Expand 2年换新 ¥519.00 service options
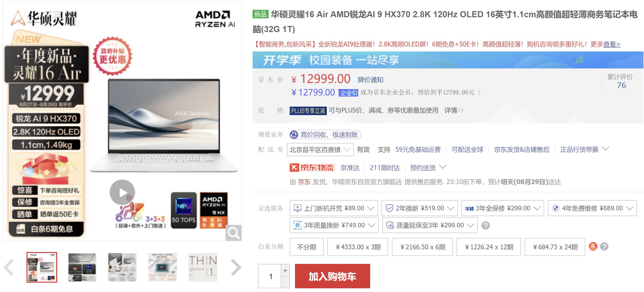The height and width of the screenshot is (292, 644). 419,208
